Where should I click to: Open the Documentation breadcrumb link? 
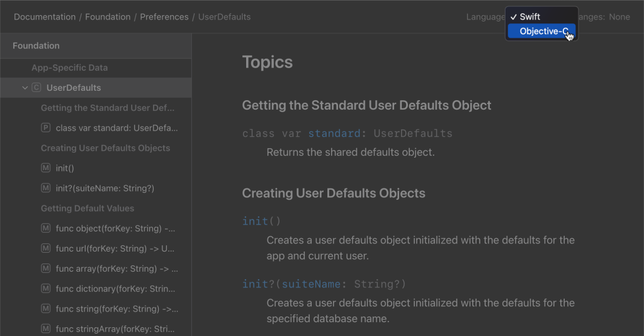coord(45,17)
